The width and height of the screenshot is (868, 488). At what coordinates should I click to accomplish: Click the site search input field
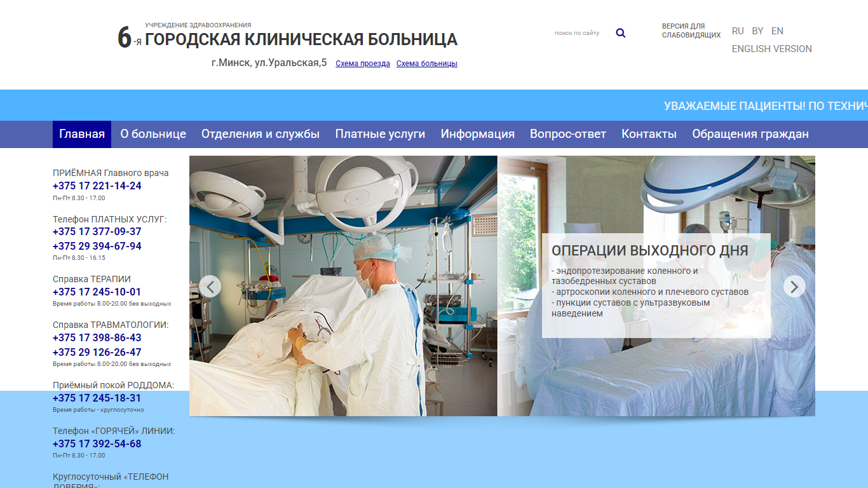581,33
